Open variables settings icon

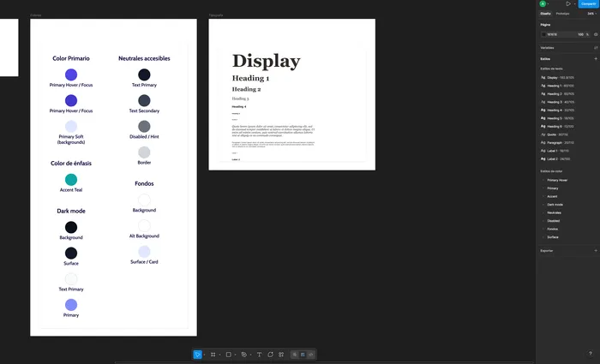[596, 48]
